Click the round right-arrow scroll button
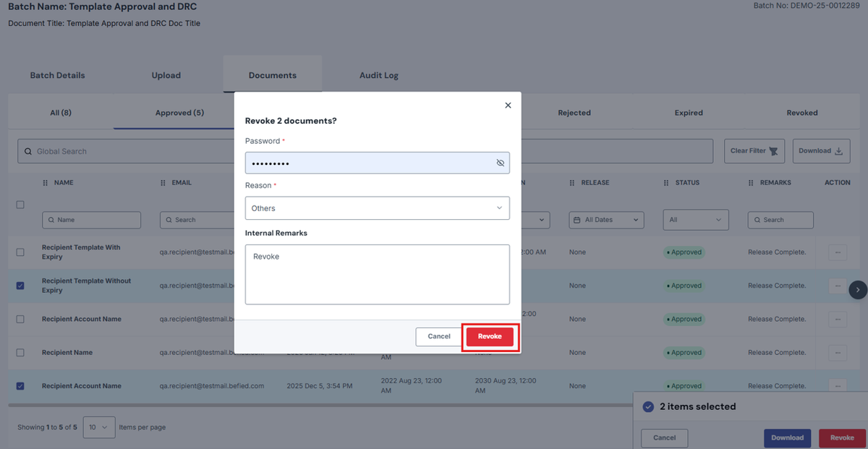The height and width of the screenshot is (449, 868). tap(858, 289)
